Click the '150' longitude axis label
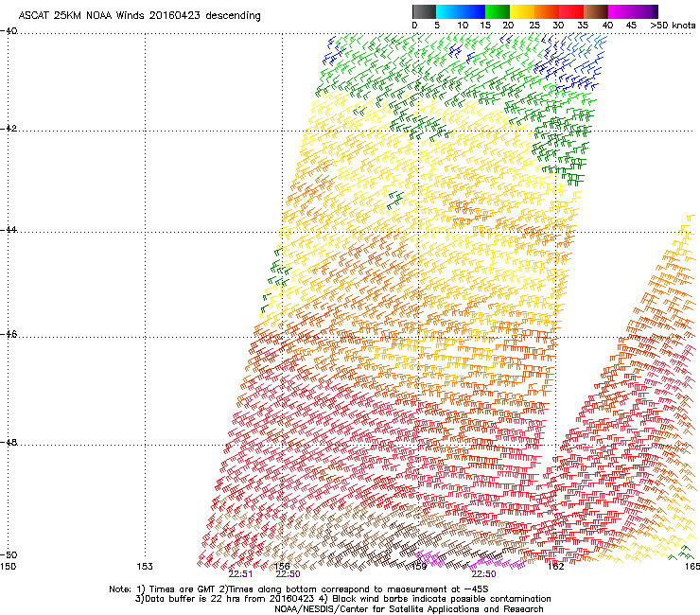This screenshot has height=615, width=700. (8, 567)
